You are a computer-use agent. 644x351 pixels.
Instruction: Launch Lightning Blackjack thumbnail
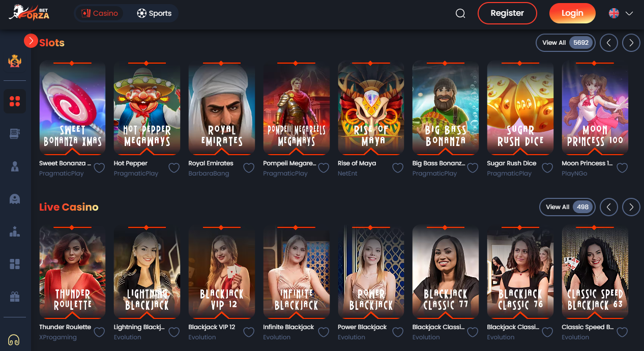[x=147, y=272]
